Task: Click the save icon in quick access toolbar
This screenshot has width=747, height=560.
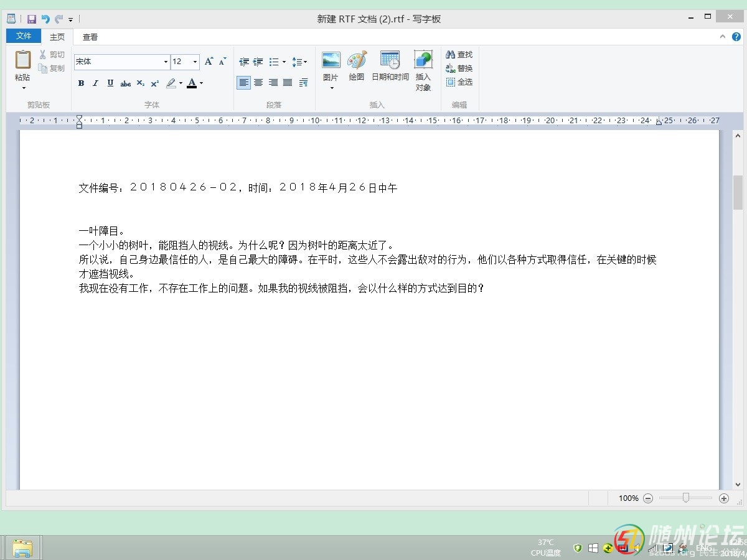Action: (31, 19)
